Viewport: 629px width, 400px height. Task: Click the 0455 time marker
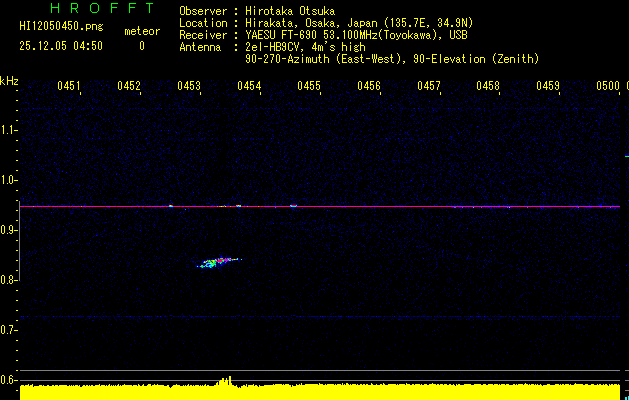click(309, 87)
